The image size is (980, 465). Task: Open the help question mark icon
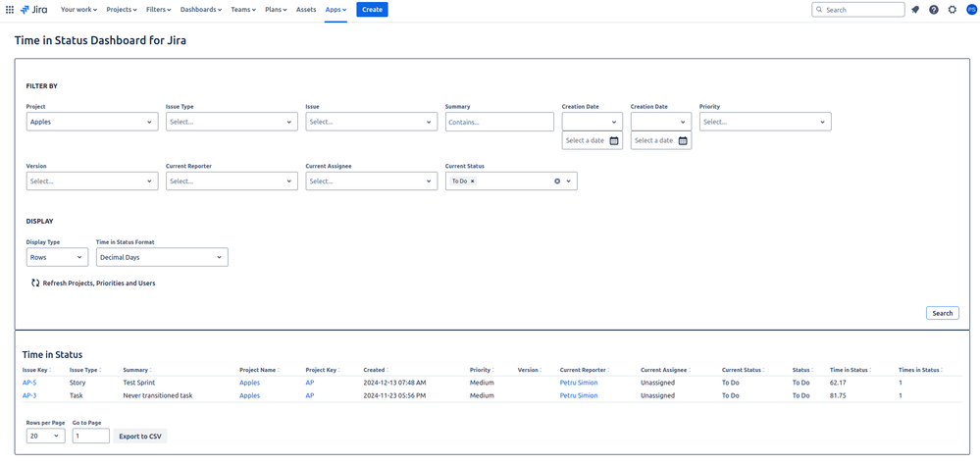[934, 10]
